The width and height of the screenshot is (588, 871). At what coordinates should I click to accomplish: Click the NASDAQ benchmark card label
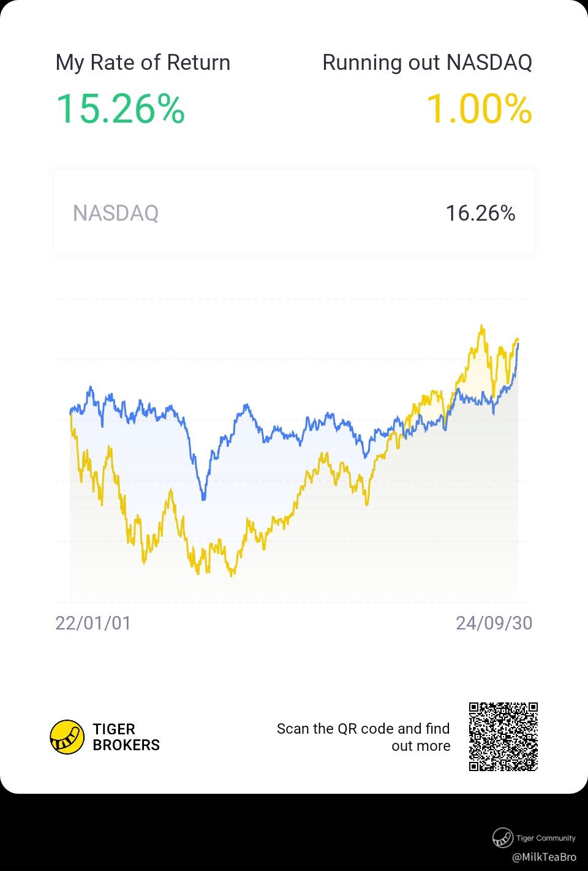tap(116, 213)
